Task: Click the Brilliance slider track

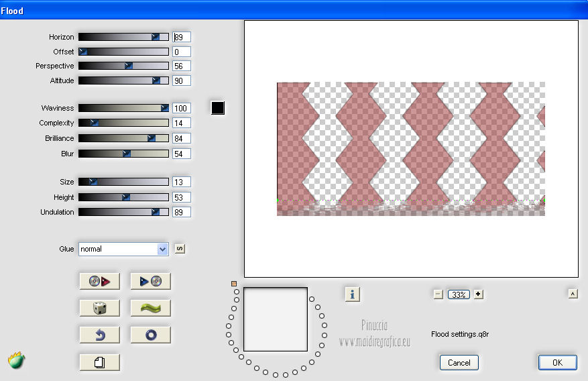Action: (123, 138)
